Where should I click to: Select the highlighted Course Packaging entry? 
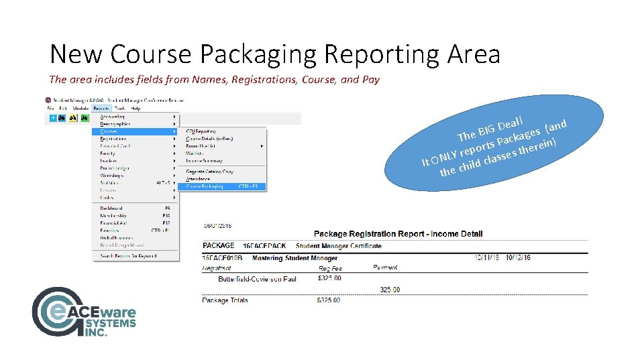222,186
